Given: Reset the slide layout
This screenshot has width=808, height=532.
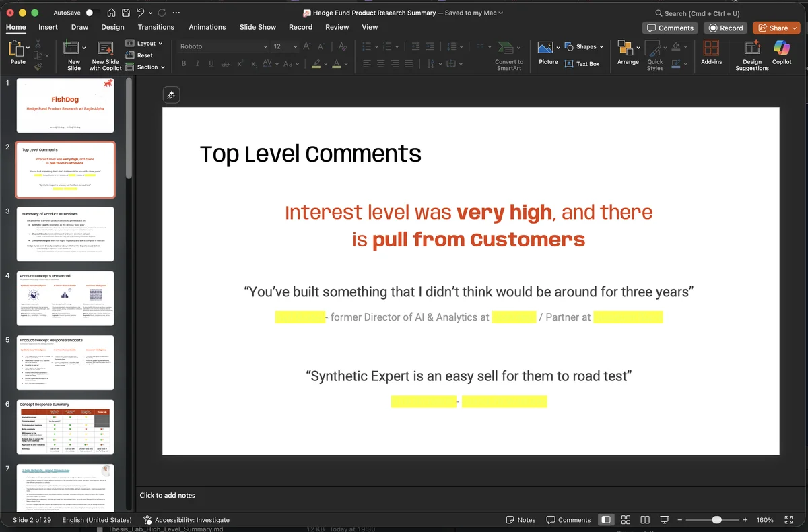Looking at the screenshot, I should (139, 55).
